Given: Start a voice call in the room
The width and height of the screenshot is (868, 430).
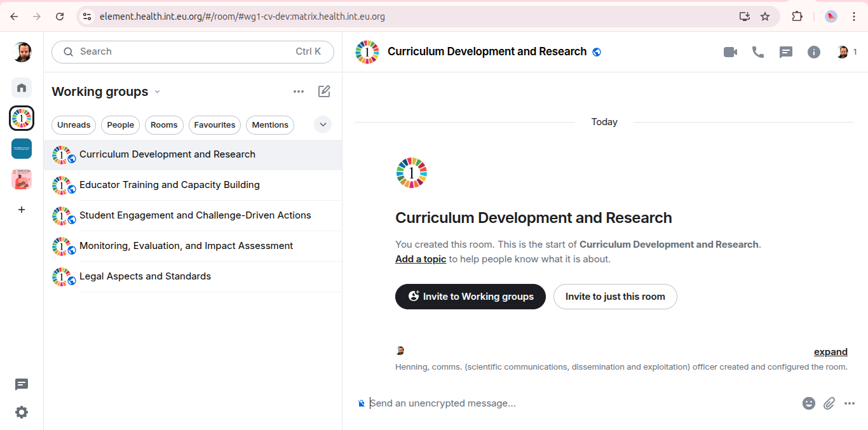Looking at the screenshot, I should point(758,52).
